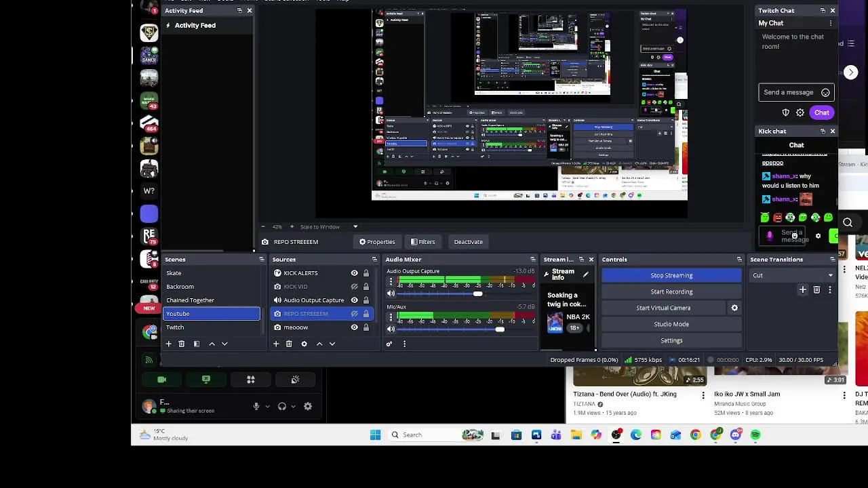868x488 pixels.
Task: Click the shield icon in Twitch chat
Action: click(x=786, y=113)
